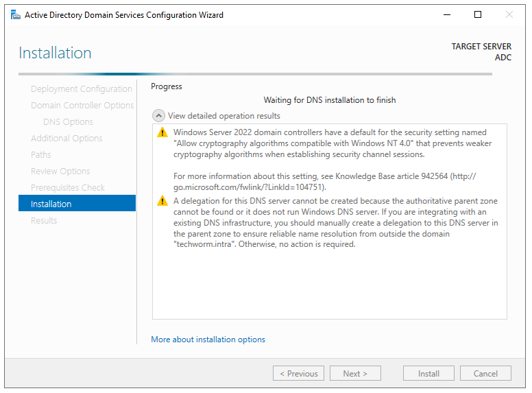This screenshot has height=393, width=532.
Task: Click the cryptography warning triangle icon
Action: (162, 132)
